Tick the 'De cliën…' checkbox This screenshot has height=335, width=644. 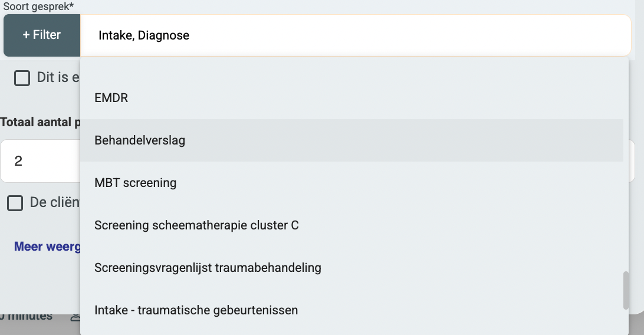pyautogui.click(x=15, y=203)
